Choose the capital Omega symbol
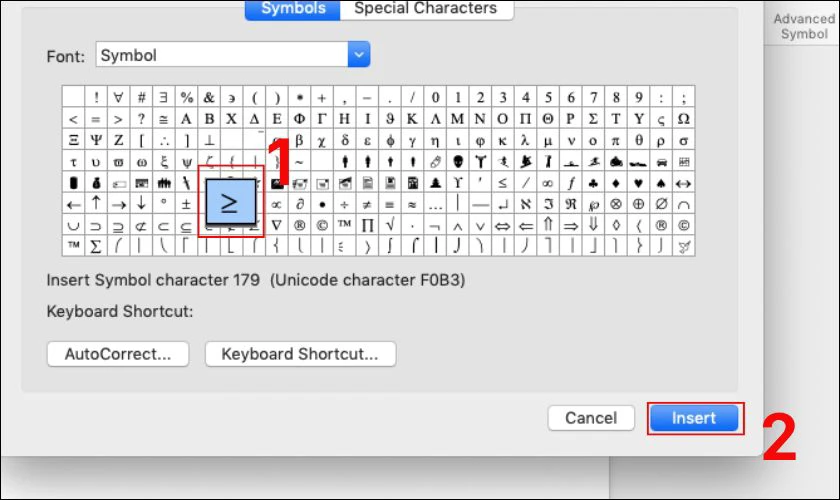The width and height of the screenshot is (840, 500). click(x=684, y=118)
